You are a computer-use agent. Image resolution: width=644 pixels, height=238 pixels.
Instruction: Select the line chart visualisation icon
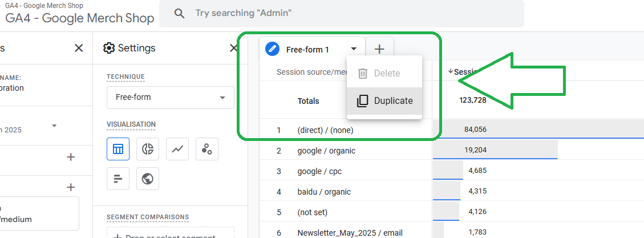pos(177,149)
